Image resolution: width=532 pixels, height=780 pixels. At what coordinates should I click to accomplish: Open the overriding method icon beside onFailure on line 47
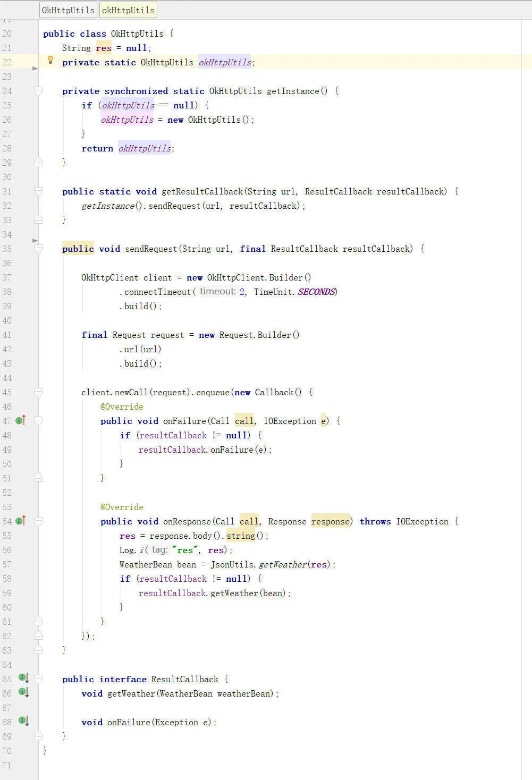click(20, 420)
